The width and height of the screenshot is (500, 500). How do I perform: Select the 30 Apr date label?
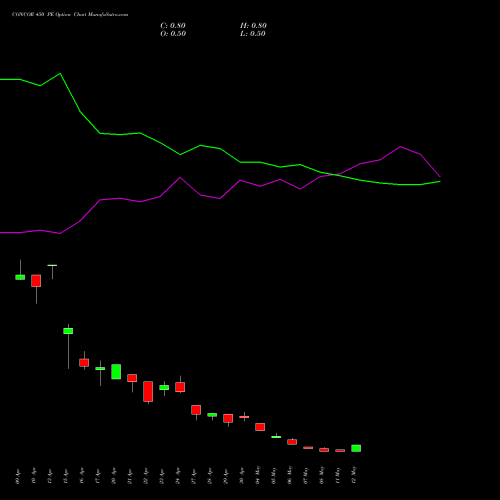pyautogui.click(x=242, y=476)
